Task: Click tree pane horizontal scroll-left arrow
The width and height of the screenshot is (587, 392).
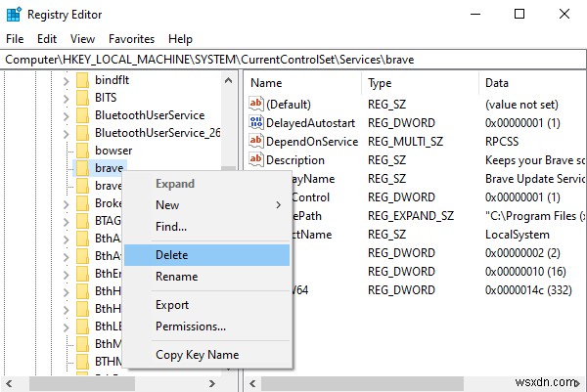Action: [x=9, y=384]
